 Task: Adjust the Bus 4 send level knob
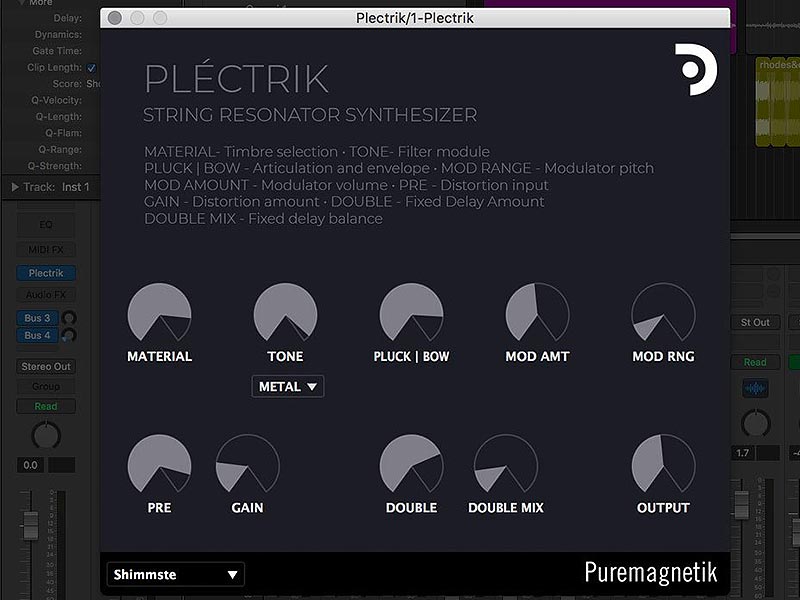tap(69, 335)
